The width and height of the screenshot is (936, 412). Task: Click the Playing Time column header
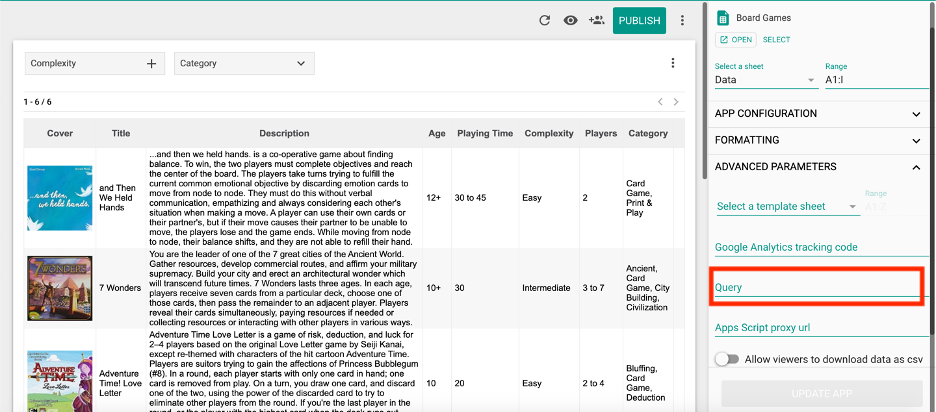pyautogui.click(x=485, y=133)
